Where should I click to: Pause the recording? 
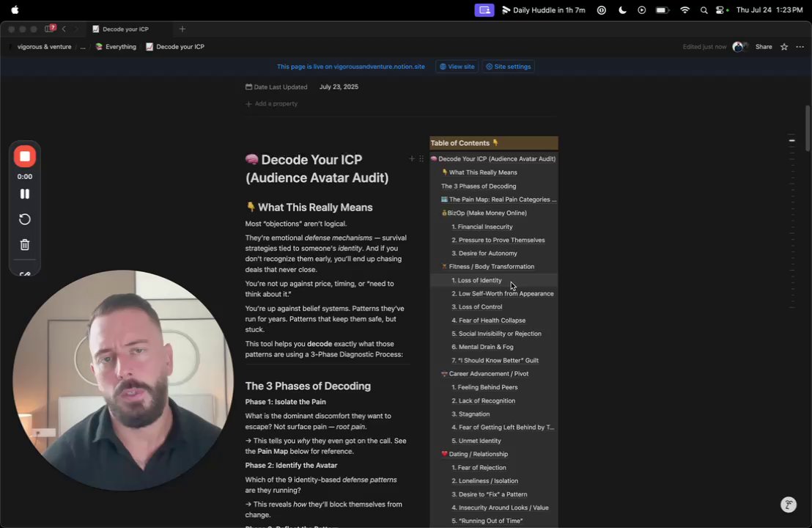click(24, 194)
